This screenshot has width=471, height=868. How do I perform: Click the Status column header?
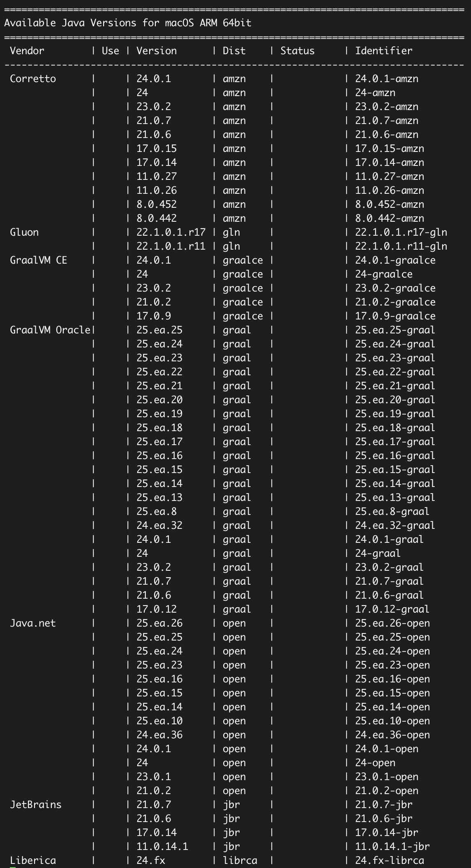pyautogui.click(x=297, y=51)
